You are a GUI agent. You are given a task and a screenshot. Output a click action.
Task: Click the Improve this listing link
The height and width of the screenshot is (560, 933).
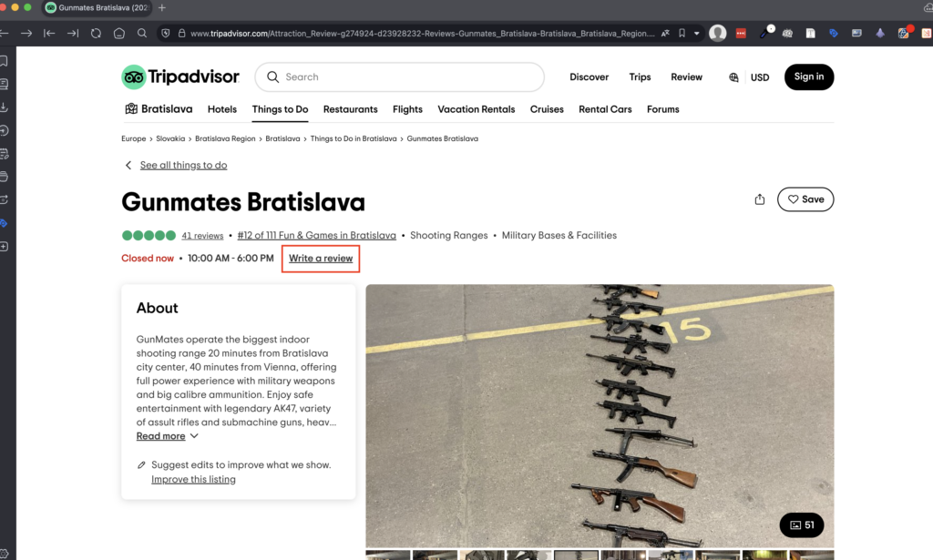point(193,480)
